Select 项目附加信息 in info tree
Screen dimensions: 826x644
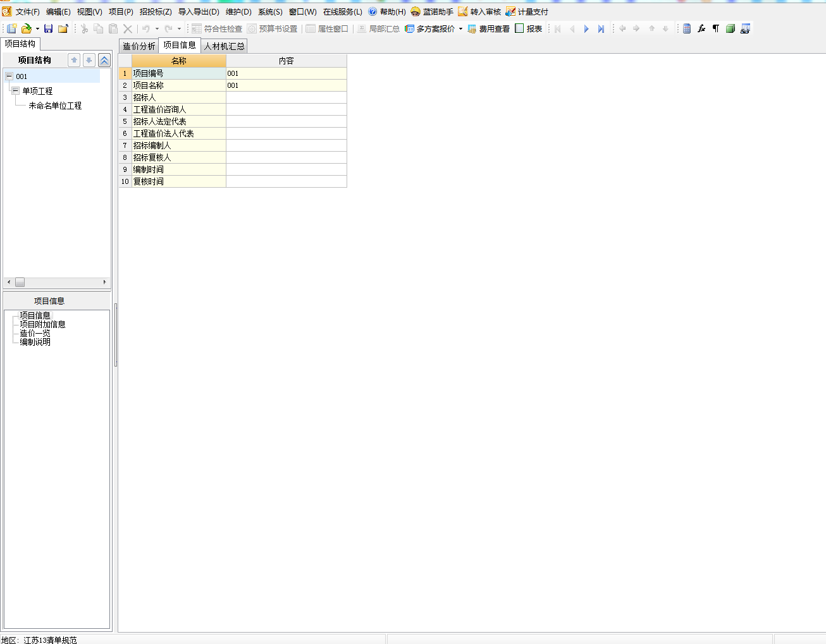pos(42,324)
